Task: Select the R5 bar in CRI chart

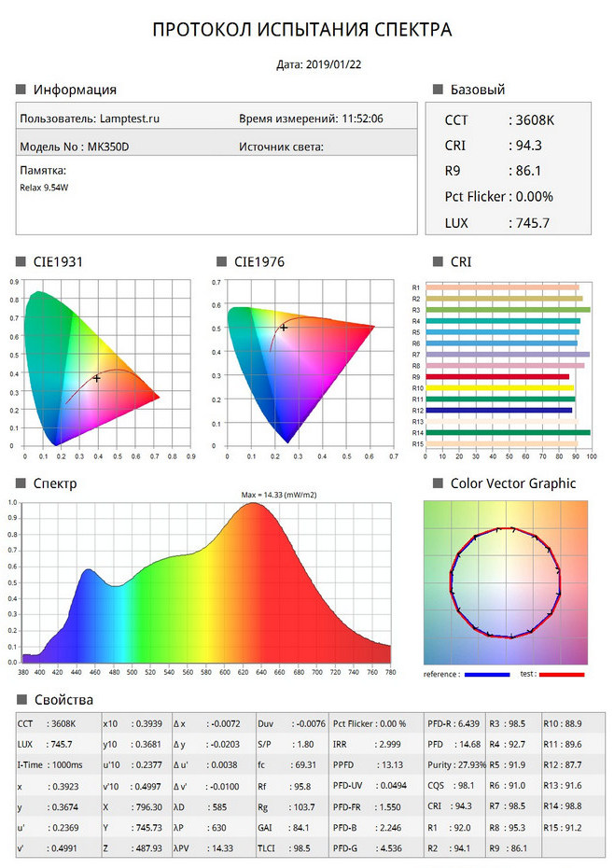Action: pos(502,332)
